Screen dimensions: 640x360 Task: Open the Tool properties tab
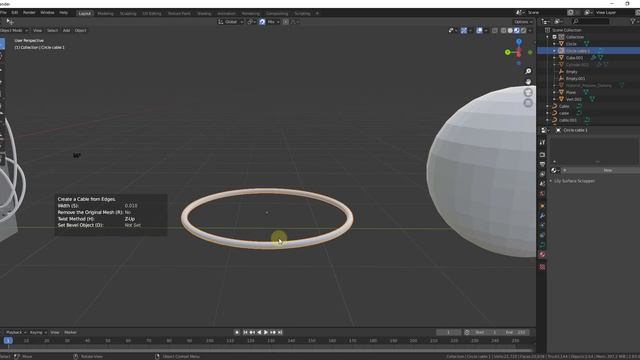click(542, 143)
